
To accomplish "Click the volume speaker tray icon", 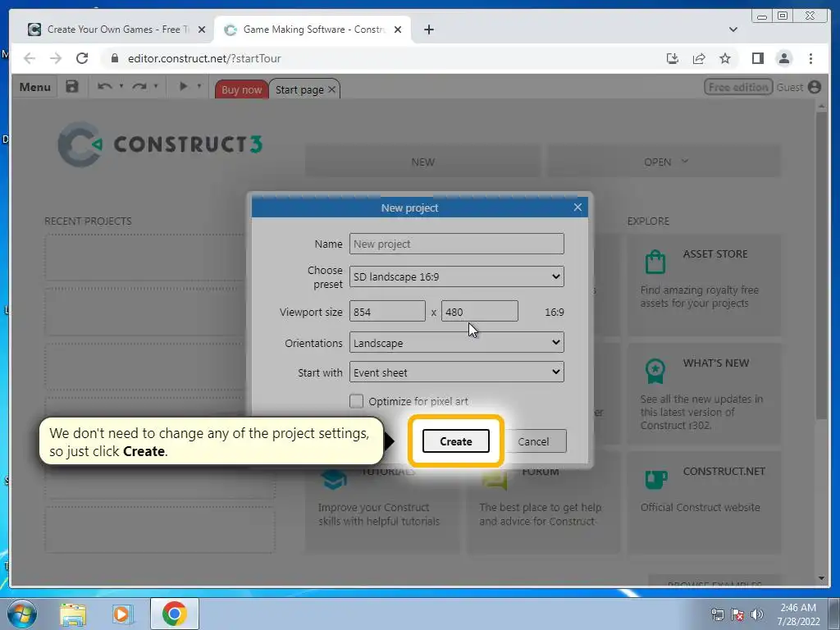I will [757, 614].
